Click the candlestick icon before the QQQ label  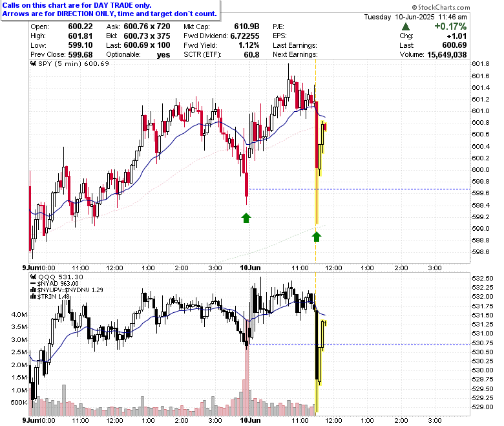[x=33, y=277]
